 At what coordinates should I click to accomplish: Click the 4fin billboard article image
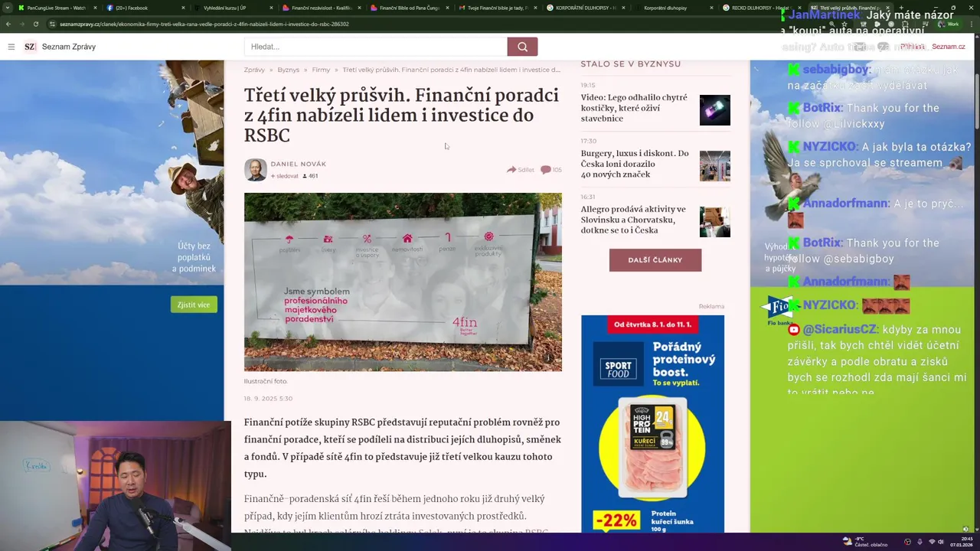403,282
